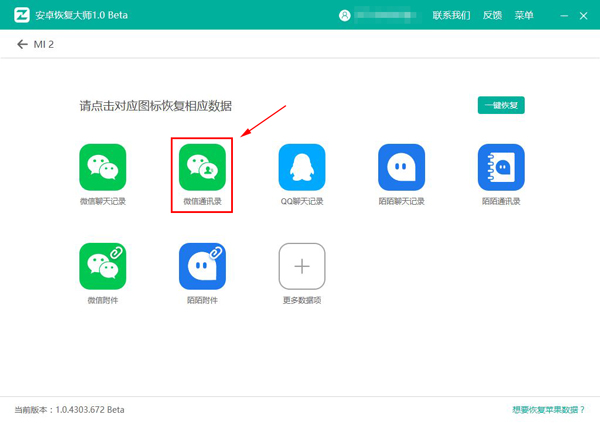The image size is (600, 423).
Task: Click the MI 2 device name text
Action: pos(44,44)
